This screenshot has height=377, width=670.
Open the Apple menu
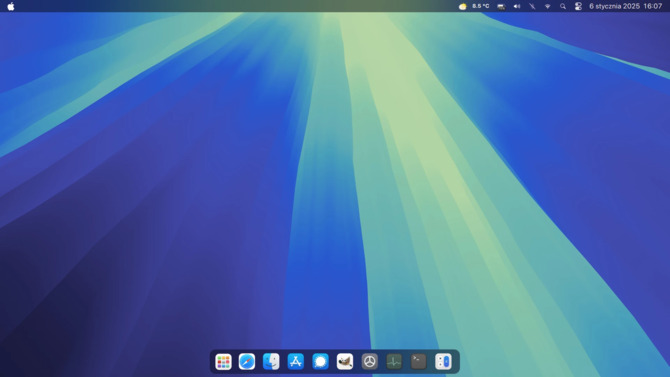(11, 6)
